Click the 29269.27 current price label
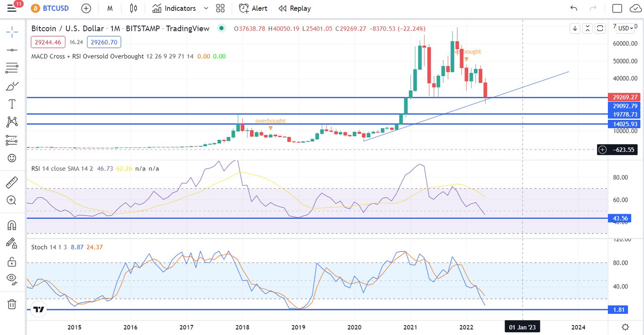Screen dimensions: 644x335 (x=624, y=97)
